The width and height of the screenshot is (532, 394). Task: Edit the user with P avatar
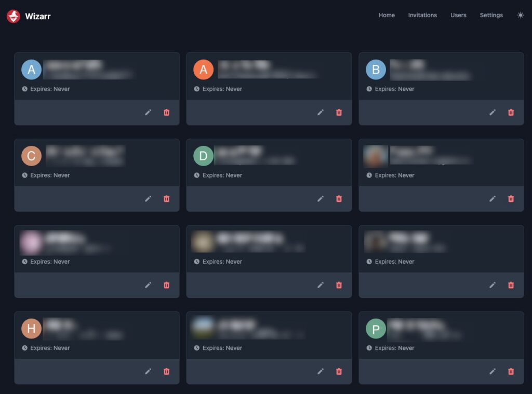pos(493,371)
